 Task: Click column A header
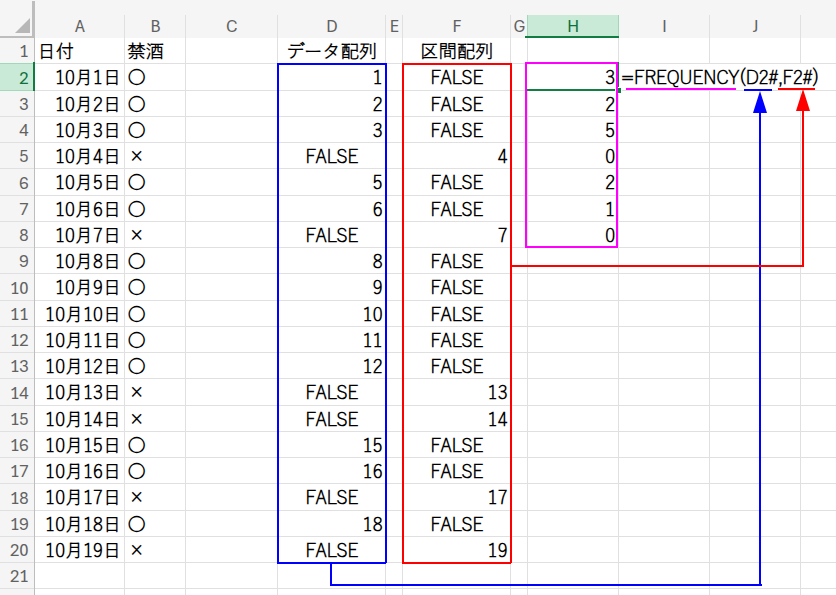pos(80,26)
